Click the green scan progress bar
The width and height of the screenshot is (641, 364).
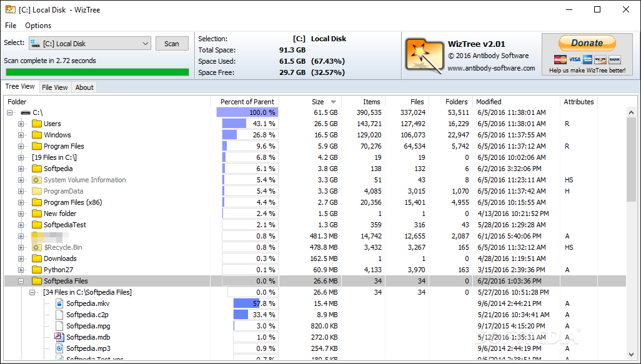click(x=97, y=72)
